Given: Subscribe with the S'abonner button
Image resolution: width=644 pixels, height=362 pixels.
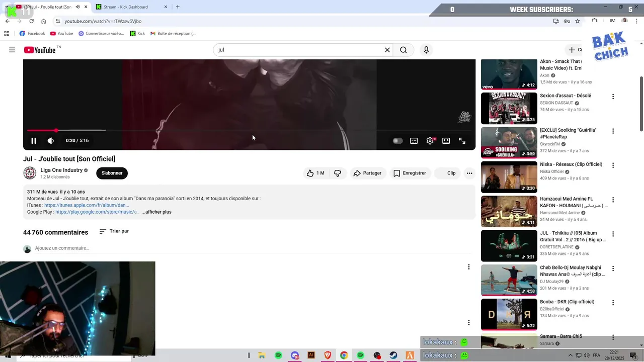Looking at the screenshot, I should click(x=112, y=173).
